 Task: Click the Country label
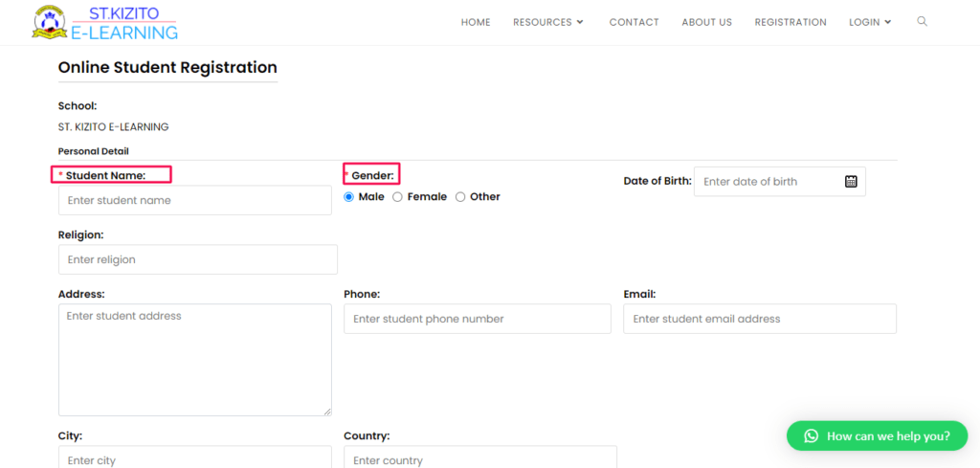367,435
